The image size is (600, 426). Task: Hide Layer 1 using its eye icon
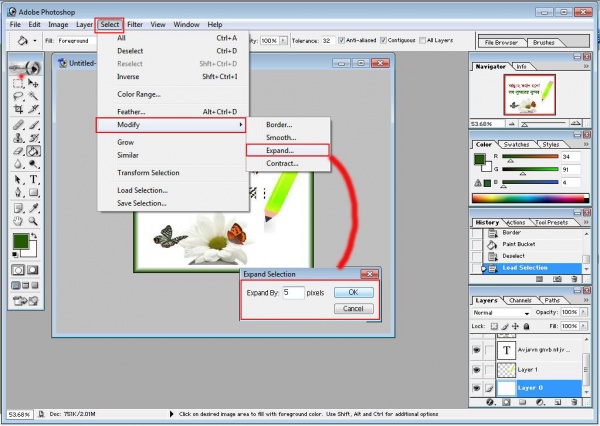coord(476,370)
